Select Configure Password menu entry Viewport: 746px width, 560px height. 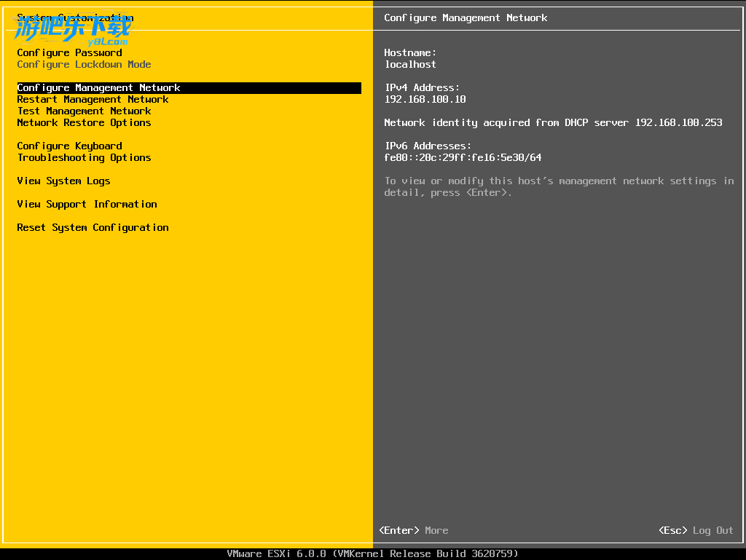[x=69, y=52]
